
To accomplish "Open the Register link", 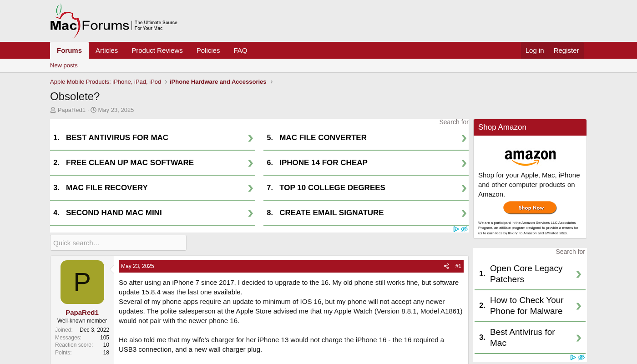I will coord(566,51).
